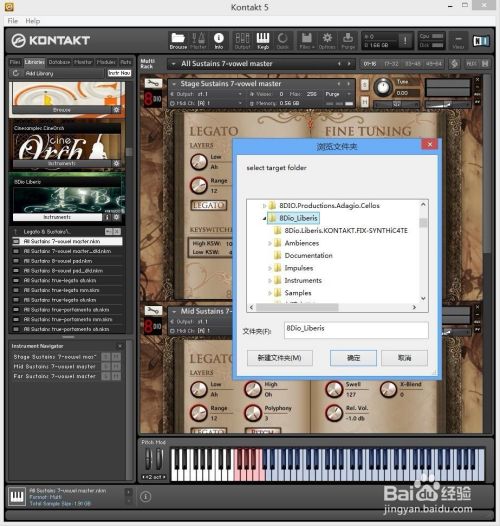Screen dimensions: 500x526
Task: Click the folder name (文件夹) input field
Action: click(x=356, y=330)
